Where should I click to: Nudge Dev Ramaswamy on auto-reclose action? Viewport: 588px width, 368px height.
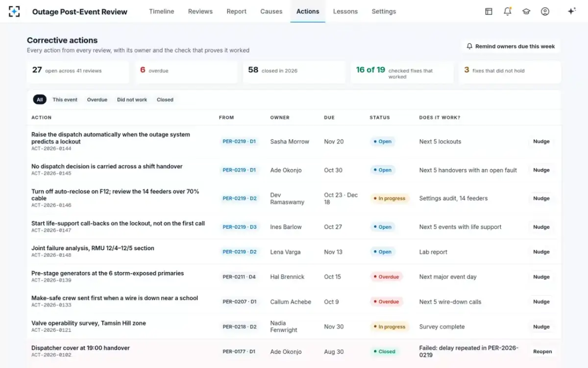point(541,198)
